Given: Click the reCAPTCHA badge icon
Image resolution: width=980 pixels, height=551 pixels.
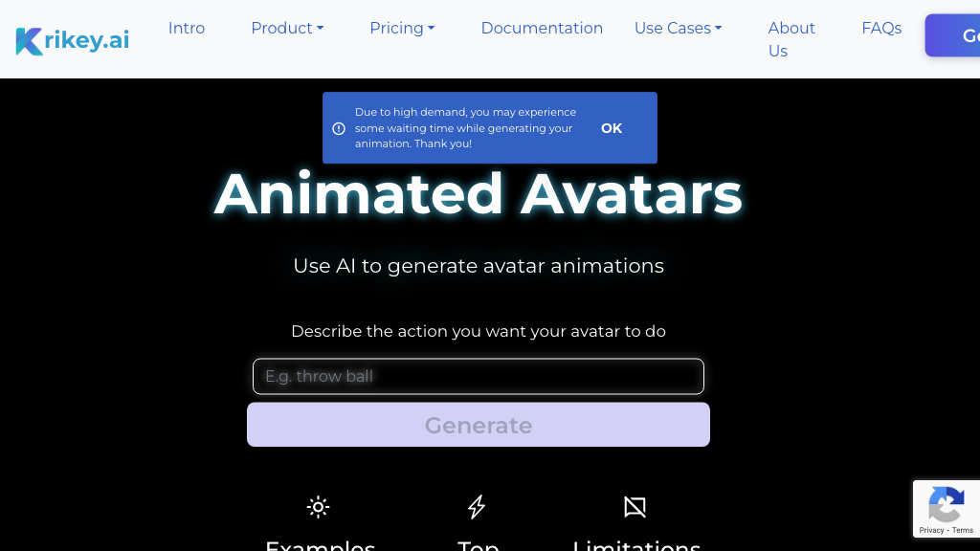Looking at the screenshot, I should click(x=946, y=504).
